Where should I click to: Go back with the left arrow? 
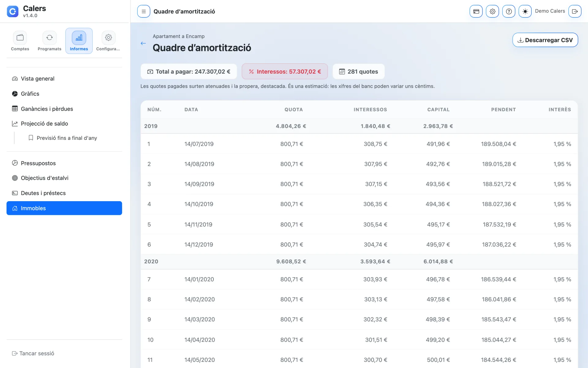click(143, 43)
